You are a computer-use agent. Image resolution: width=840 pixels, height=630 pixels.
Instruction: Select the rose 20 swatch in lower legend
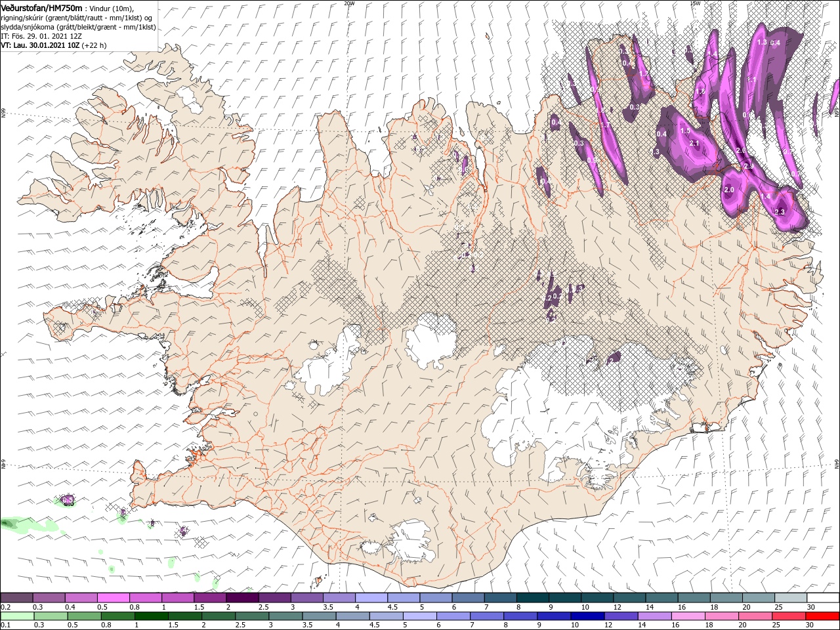754,616
